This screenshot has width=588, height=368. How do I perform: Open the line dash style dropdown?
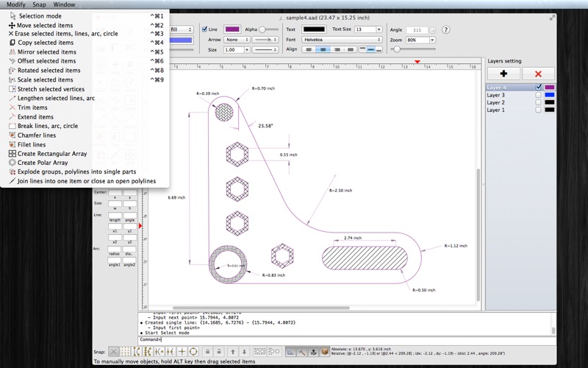[x=265, y=49]
